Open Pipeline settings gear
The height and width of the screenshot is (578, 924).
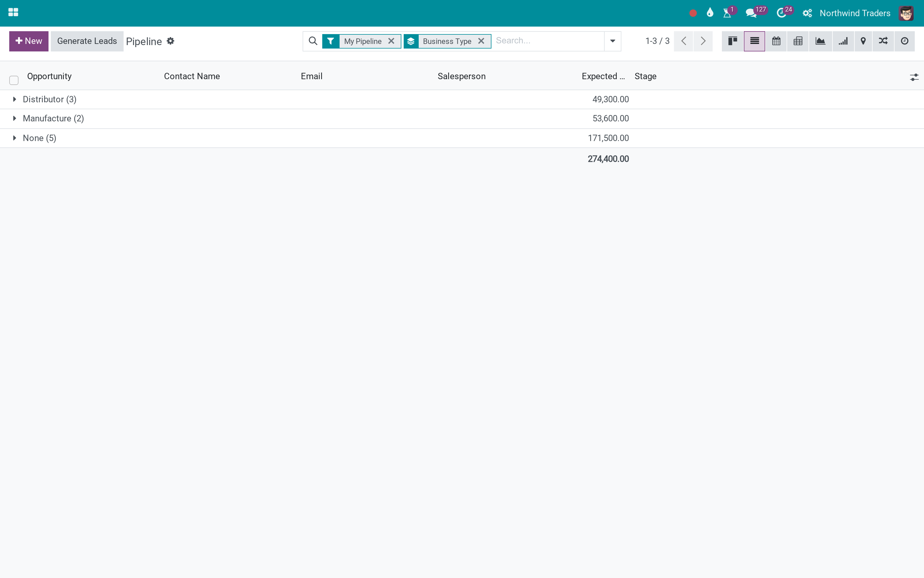tap(171, 41)
